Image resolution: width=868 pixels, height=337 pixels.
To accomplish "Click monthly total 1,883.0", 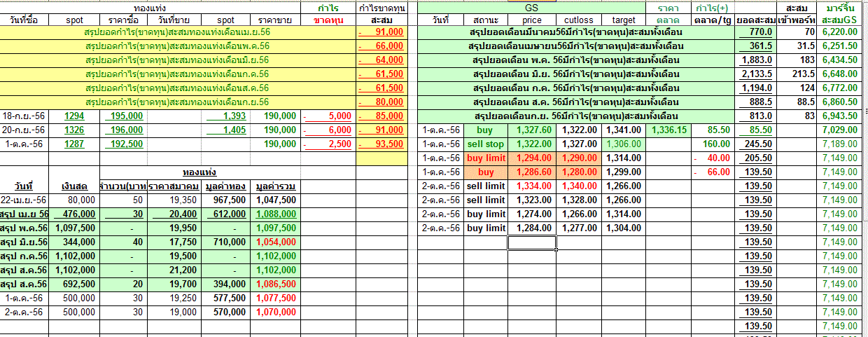I will 755,60.
